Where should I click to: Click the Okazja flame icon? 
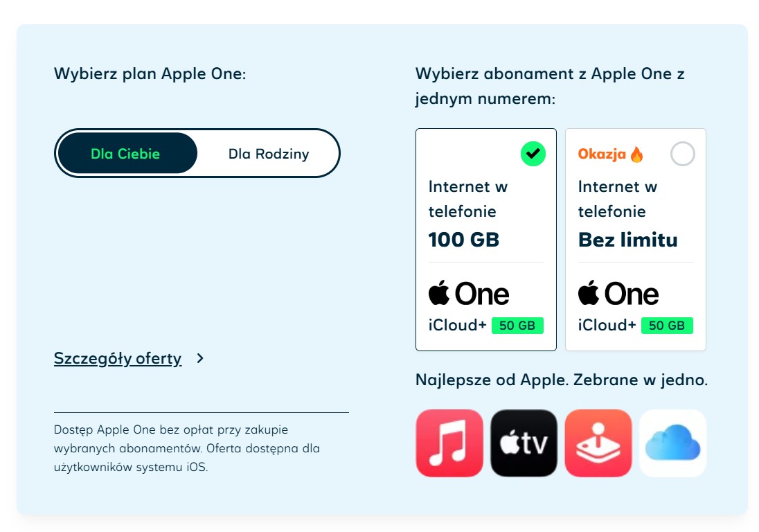[x=636, y=154]
